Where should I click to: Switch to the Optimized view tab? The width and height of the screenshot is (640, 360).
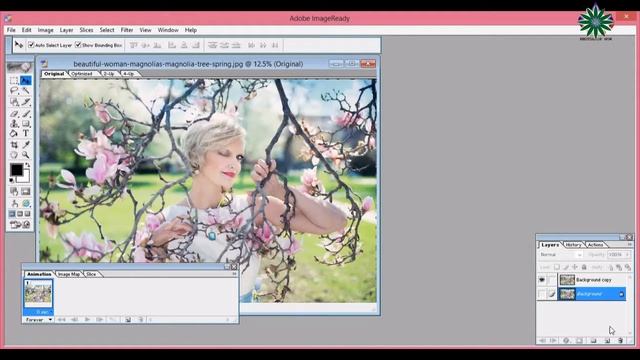(82, 74)
